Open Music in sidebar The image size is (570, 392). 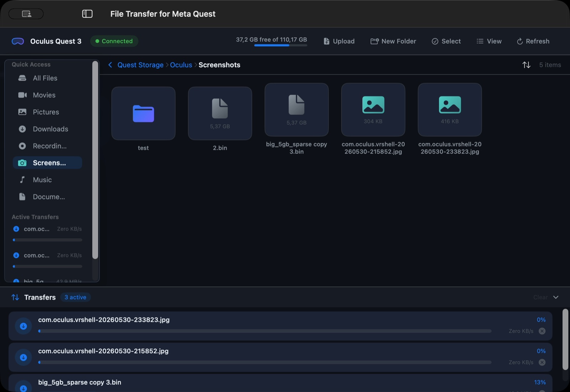pos(47,180)
